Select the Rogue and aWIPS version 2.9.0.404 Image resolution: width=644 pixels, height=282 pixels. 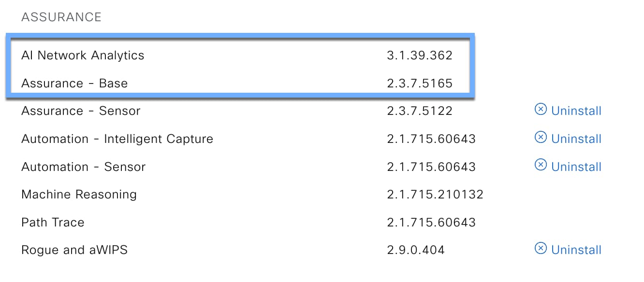click(x=416, y=250)
